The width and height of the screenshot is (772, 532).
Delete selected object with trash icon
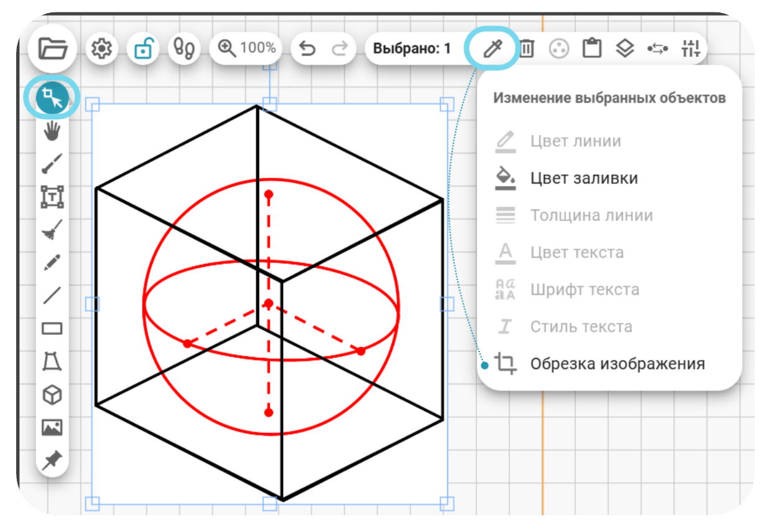[x=527, y=48]
